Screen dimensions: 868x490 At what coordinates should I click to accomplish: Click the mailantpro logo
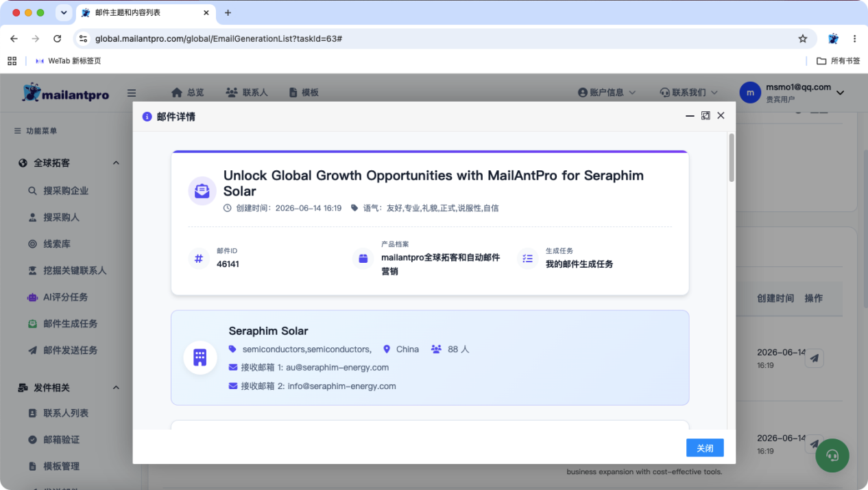[66, 93]
